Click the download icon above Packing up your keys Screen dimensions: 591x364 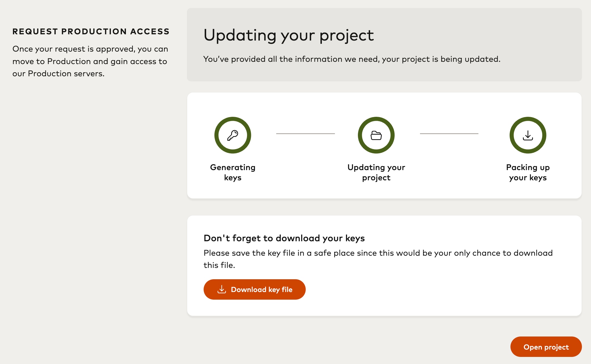tap(528, 135)
